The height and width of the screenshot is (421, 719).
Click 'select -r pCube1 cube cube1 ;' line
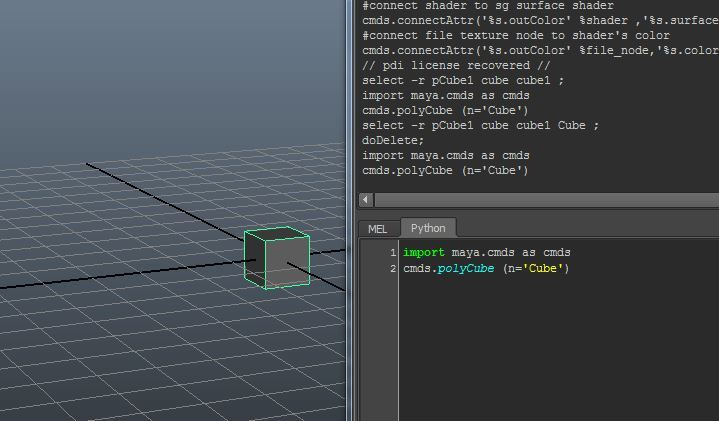(x=463, y=80)
